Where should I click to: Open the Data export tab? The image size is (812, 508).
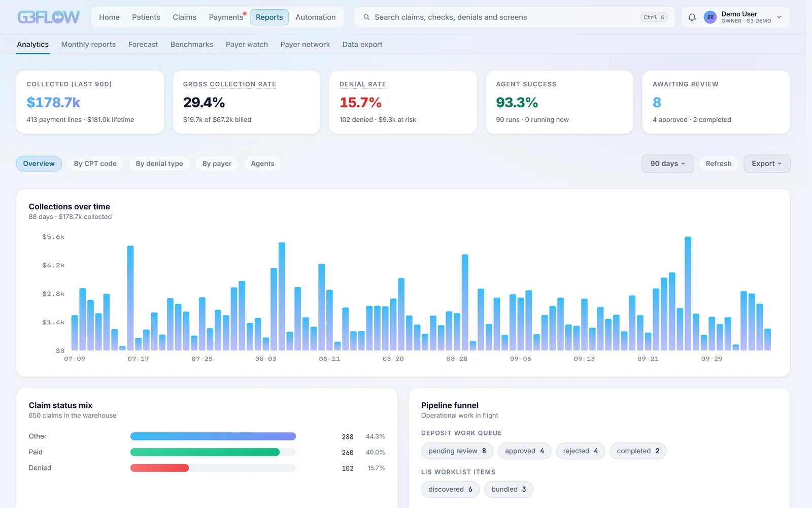pos(362,45)
